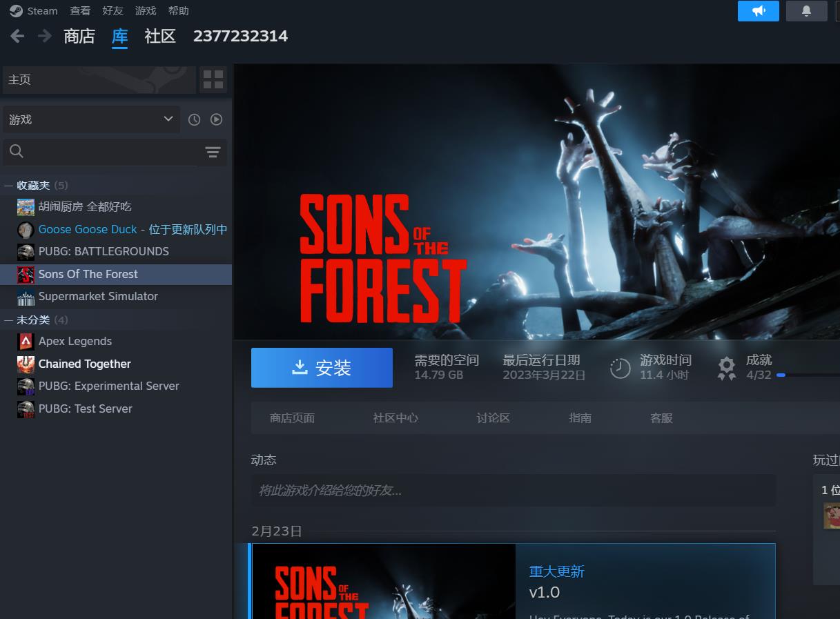Go forward with the right arrow
Screen dimensions: 840x619
(x=45, y=36)
